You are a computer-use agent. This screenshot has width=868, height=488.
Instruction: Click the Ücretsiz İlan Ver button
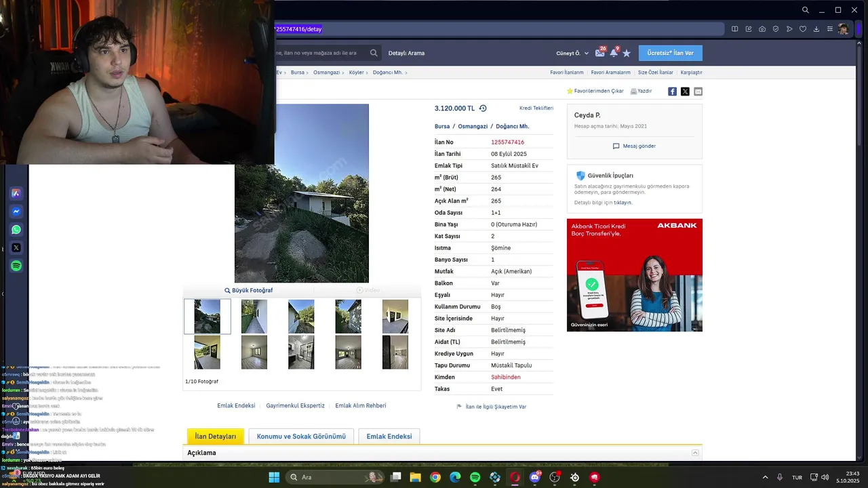(x=670, y=53)
